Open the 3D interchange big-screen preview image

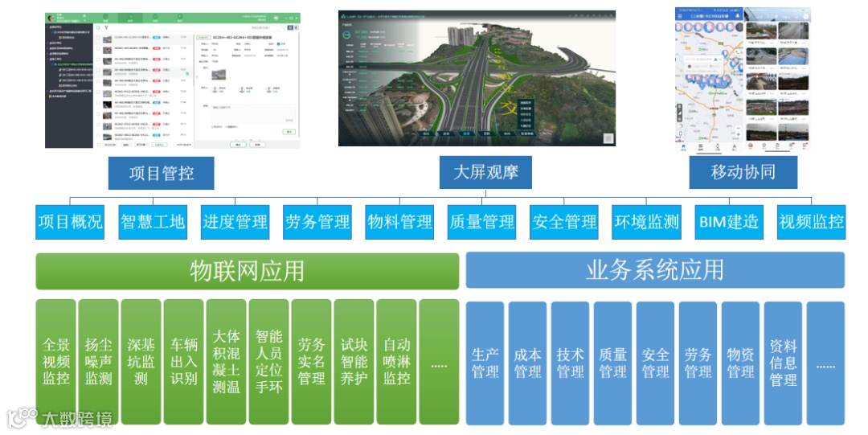pyautogui.click(x=477, y=78)
